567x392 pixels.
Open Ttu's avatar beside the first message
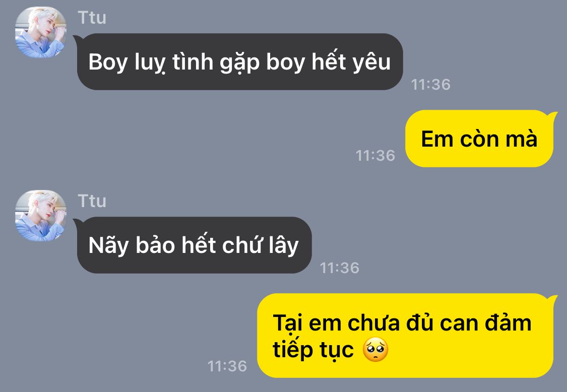coord(40,32)
